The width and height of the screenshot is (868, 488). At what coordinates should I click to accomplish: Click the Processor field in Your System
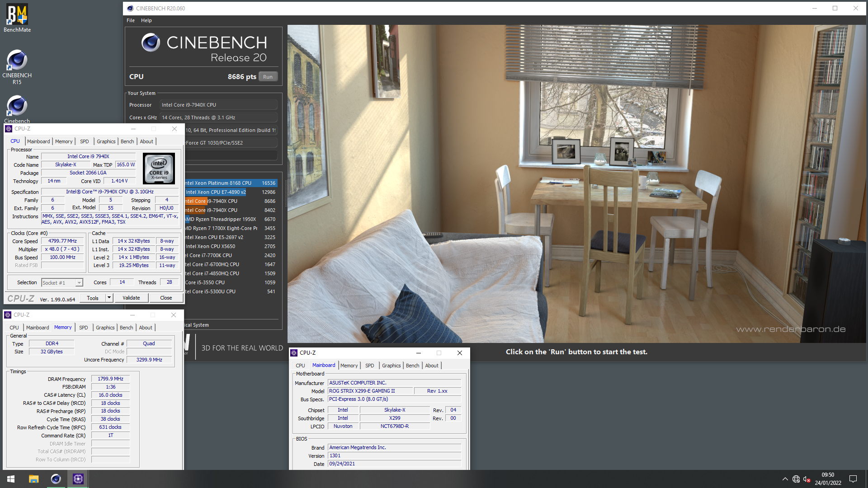[x=218, y=105]
